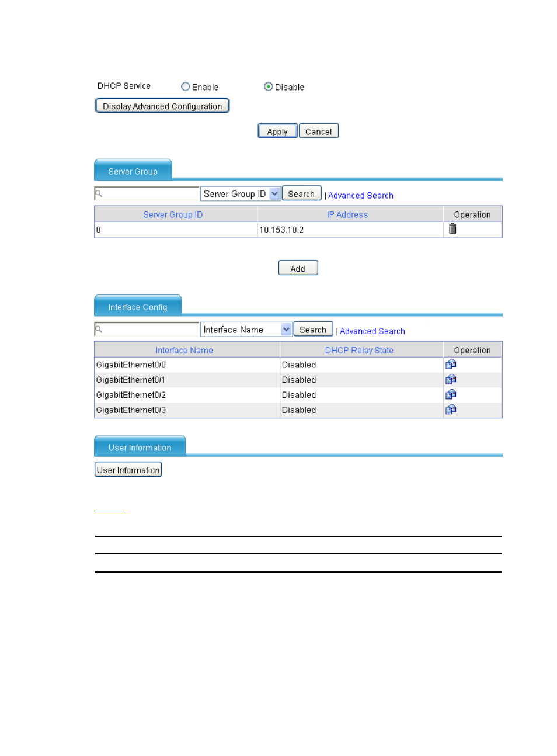Edit GigabitEthernet0/1 relay configuration icon
Image resolution: width=557 pixels, height=756 pixels.
tap(451, 380)
